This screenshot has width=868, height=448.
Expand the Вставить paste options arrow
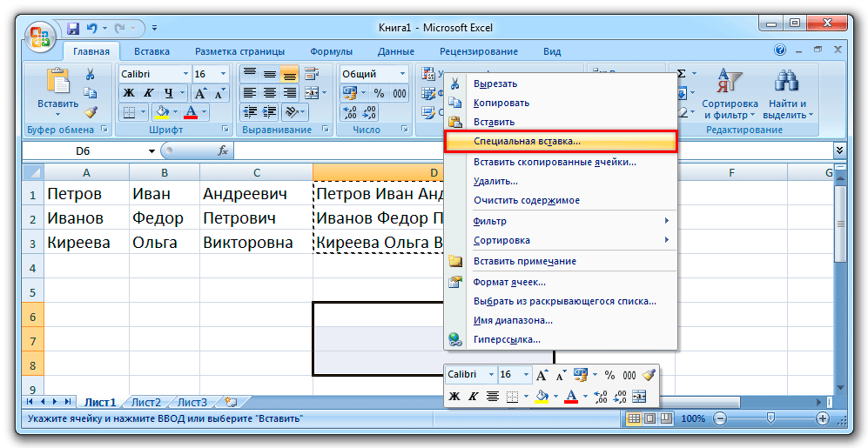58,115
